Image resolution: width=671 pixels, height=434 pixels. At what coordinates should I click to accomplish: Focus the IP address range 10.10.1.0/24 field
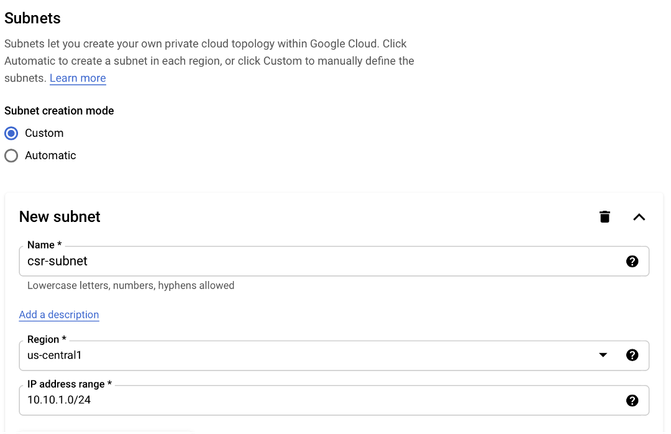point(334,401)
